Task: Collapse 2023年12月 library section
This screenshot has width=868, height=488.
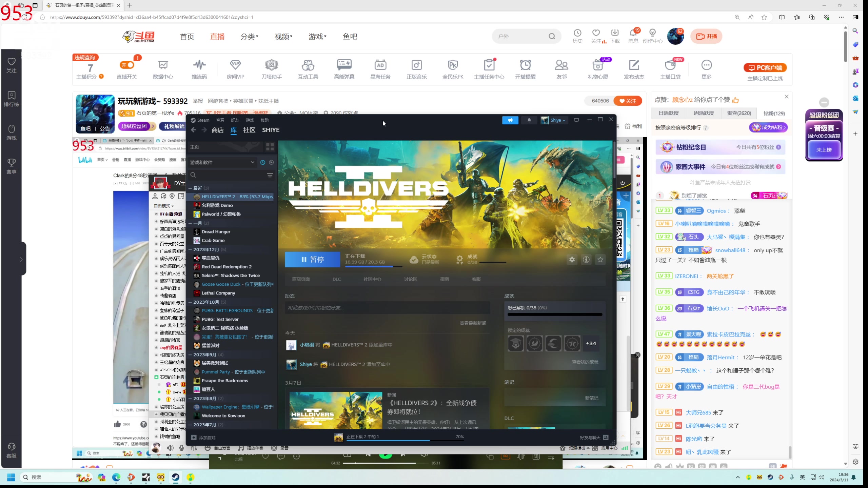Action: pos(190,249)
